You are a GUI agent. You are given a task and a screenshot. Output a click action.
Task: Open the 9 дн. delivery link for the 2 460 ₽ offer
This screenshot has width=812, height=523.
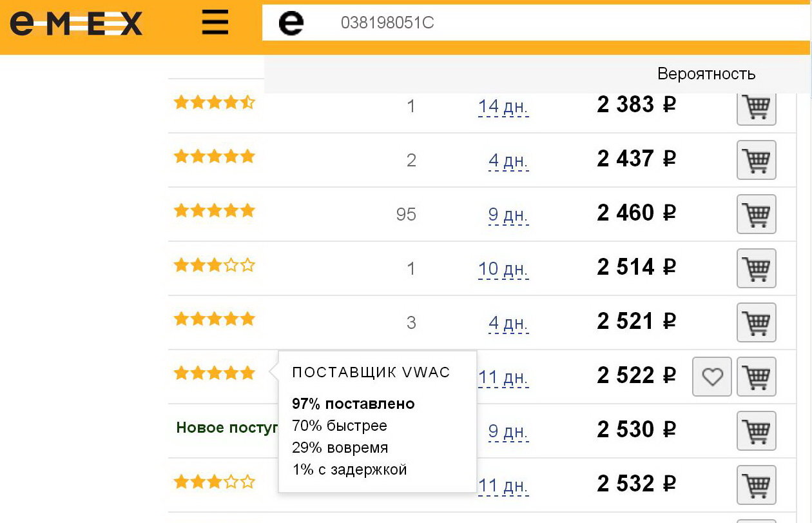click(x=508, y=214)
